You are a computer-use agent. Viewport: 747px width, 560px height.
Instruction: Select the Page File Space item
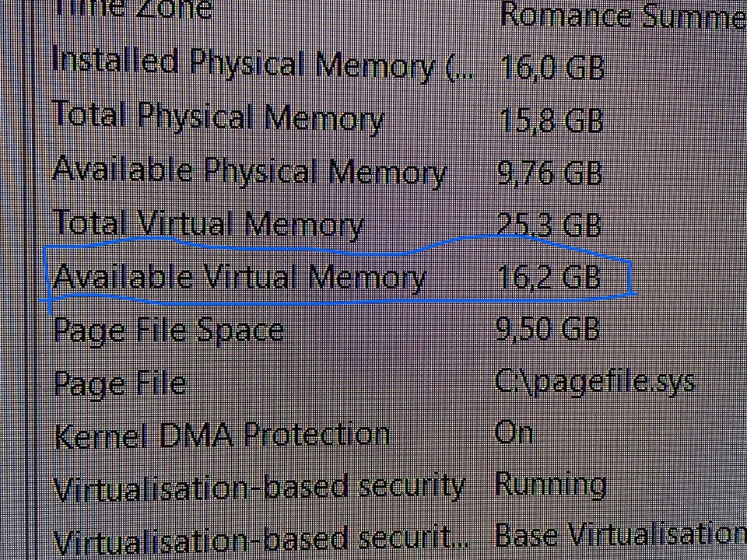pos(168,331)
